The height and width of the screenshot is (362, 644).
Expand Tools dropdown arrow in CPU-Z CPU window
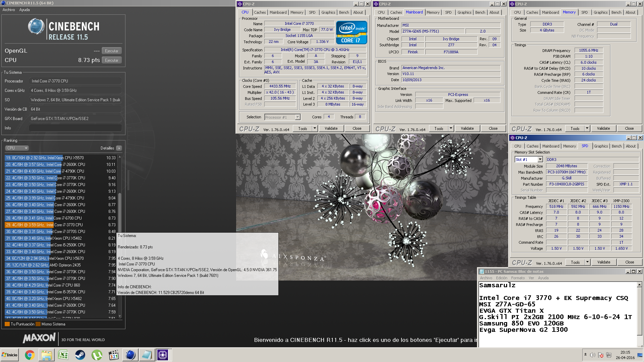click(315, 128)
